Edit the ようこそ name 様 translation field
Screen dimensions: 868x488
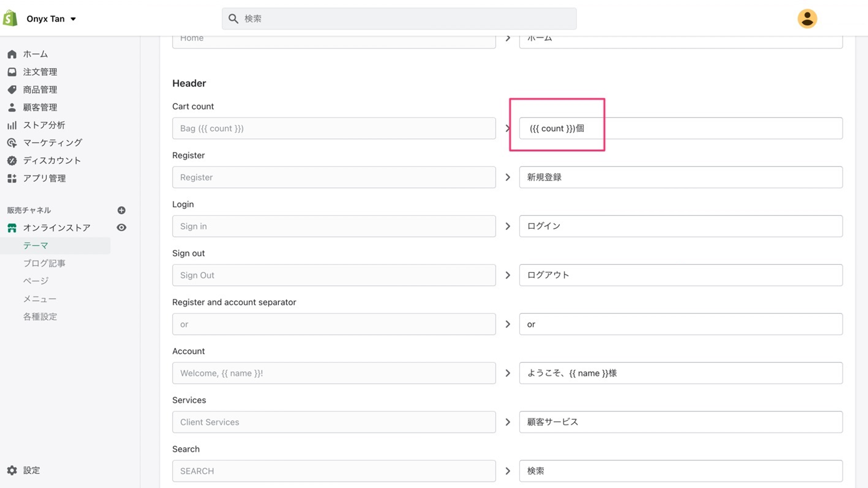tap(681, 373)
